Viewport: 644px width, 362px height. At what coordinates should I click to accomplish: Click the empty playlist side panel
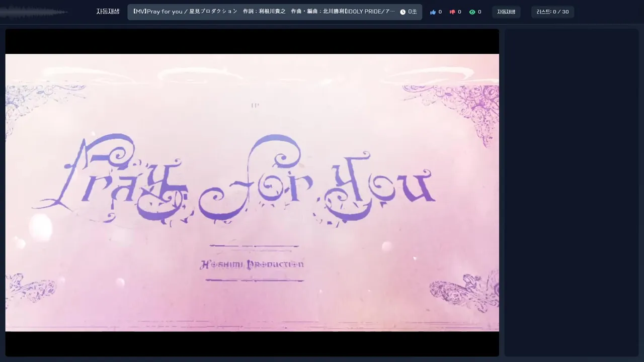[x=572, y=193]
